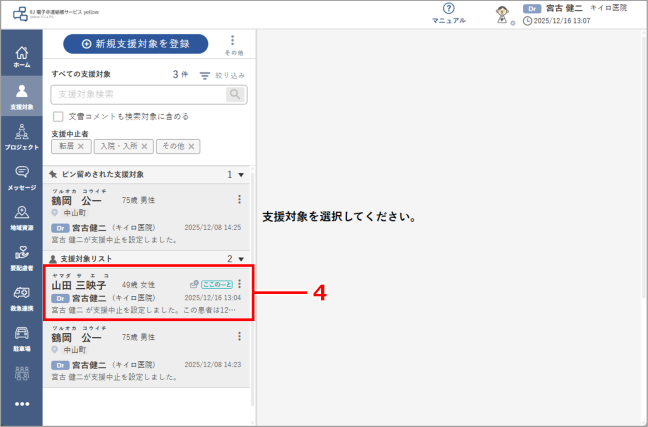Open the その他 three-dot menu at top

click(233, 45)
